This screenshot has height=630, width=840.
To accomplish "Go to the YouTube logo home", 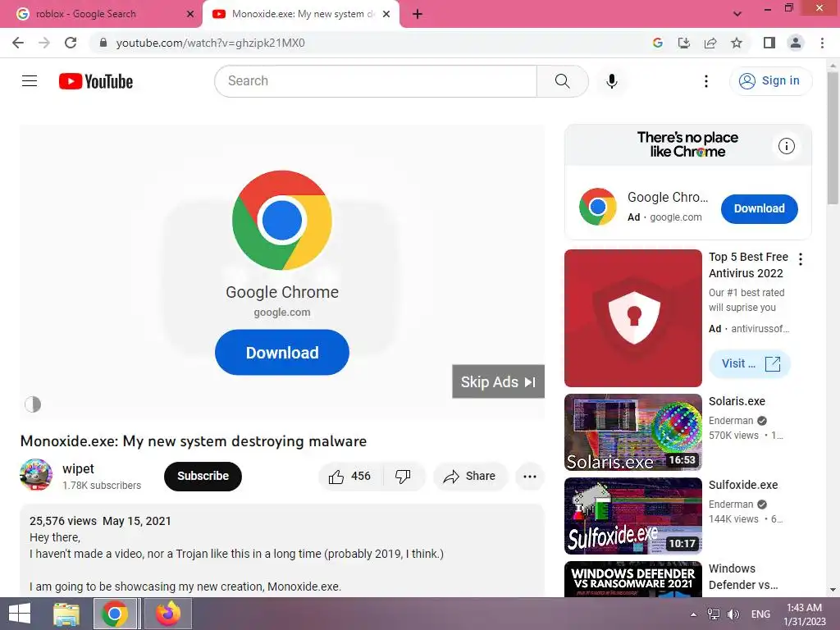I will (x=96, y=81).
